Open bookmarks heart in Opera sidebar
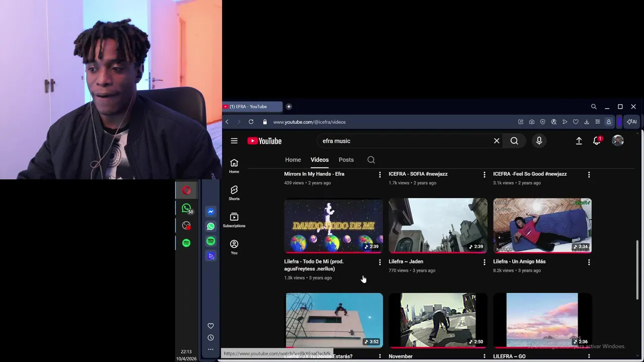The width and height of the screenshot is (644, 362). tap(211, 326)
